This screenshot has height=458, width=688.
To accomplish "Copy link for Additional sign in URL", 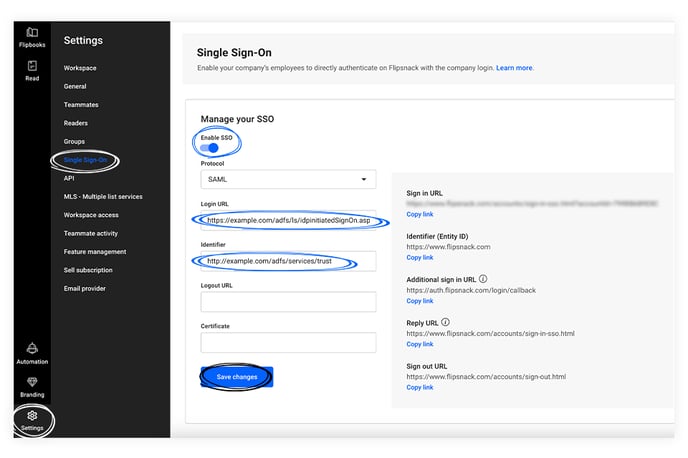I will [x=419, y=301].
